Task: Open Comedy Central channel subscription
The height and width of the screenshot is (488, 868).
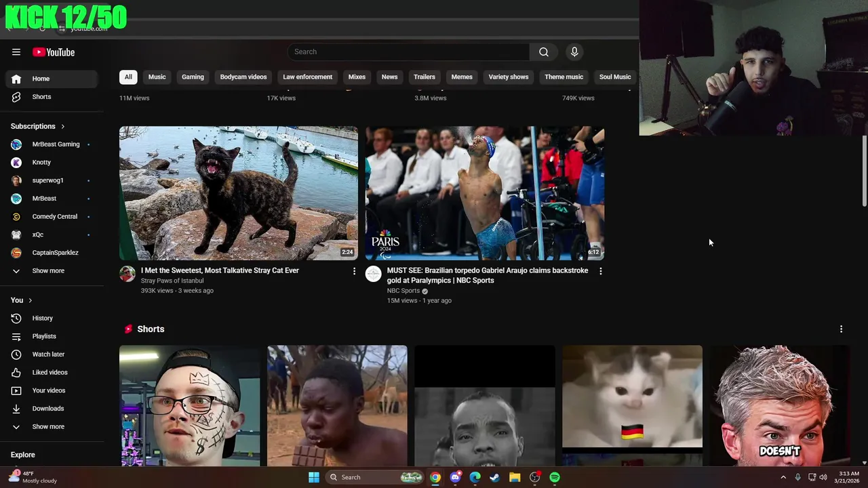Action: pyautogui.click(x=52, y=217)
